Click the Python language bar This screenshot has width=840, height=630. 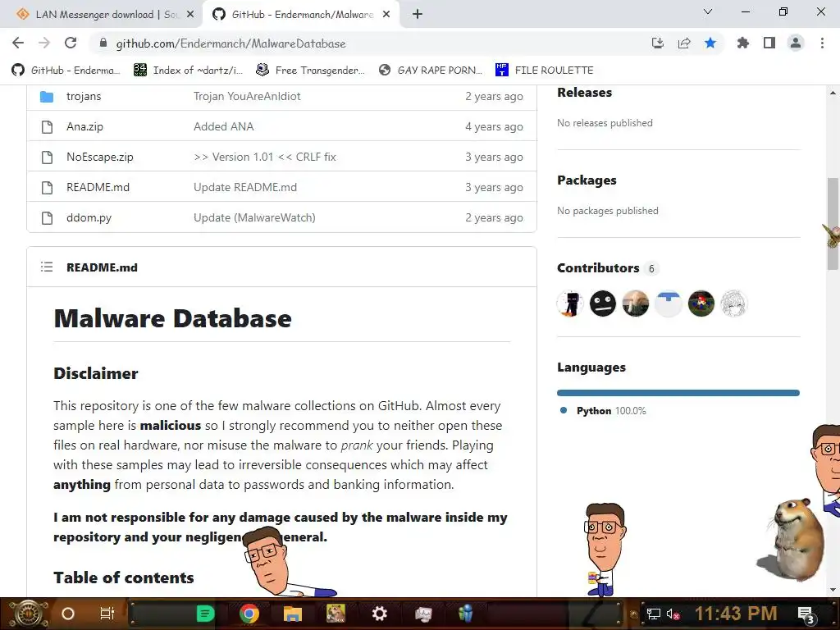(x=678, y=393)
